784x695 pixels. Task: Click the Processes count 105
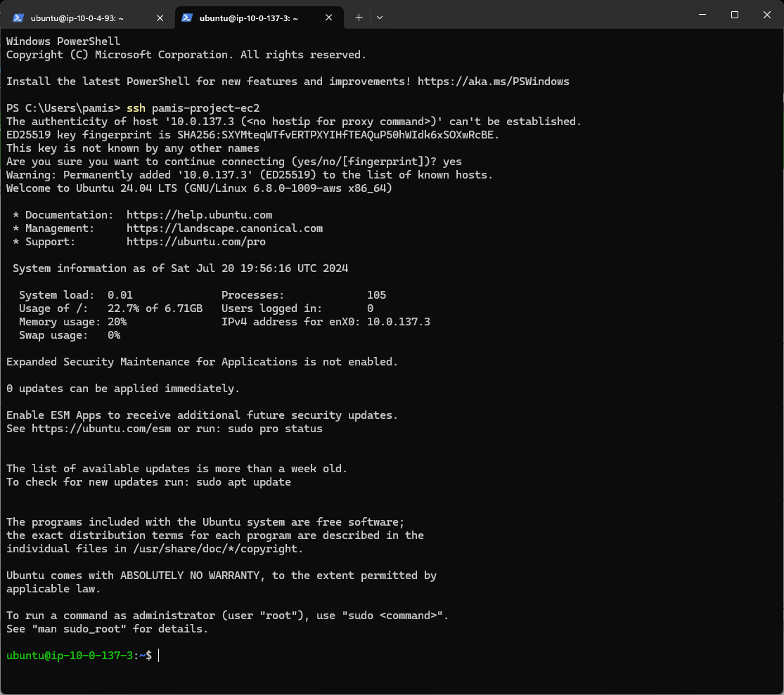[x=376, y=295]
